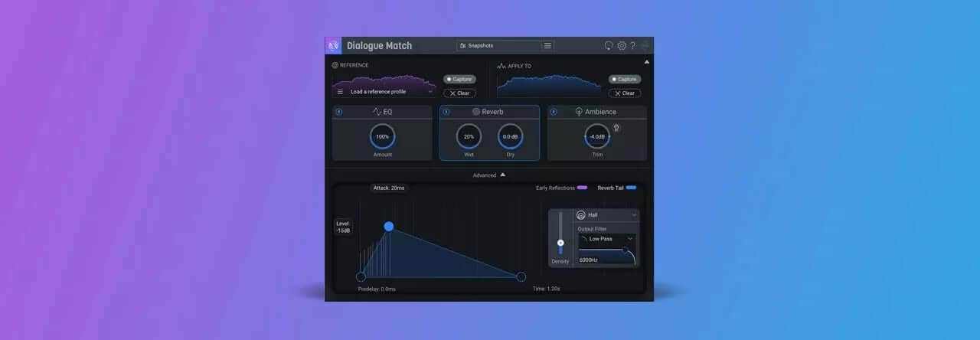Expand the Low Pass output filter dropdown
The width and height of the screenshot is (980, 340).
(x=630, y=238)
